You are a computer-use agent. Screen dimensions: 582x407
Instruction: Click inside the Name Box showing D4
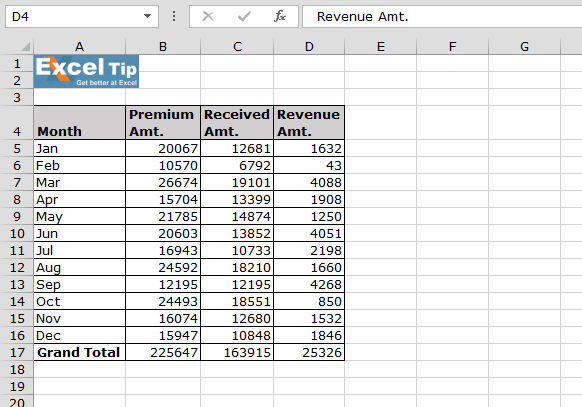click(74, 16)
